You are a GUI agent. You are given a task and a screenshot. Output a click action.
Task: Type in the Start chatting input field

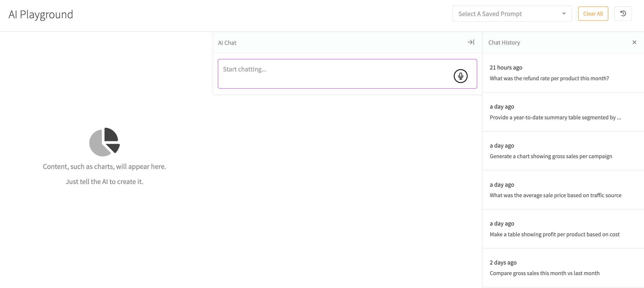(x=335, y=74)
